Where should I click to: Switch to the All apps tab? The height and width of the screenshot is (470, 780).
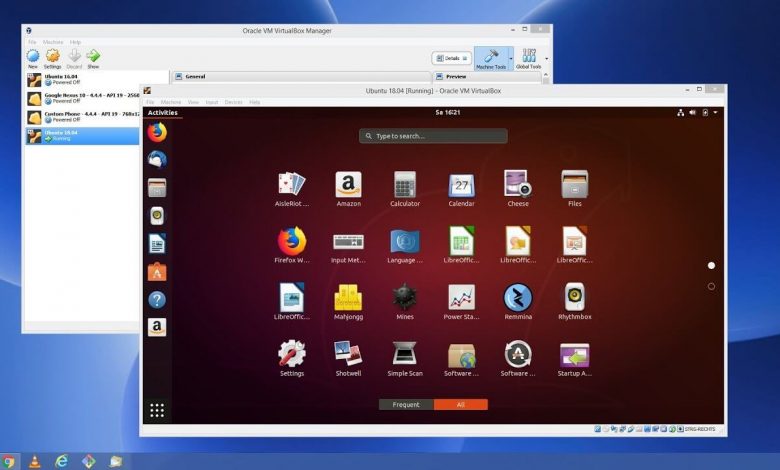click(x=461, y=404)
